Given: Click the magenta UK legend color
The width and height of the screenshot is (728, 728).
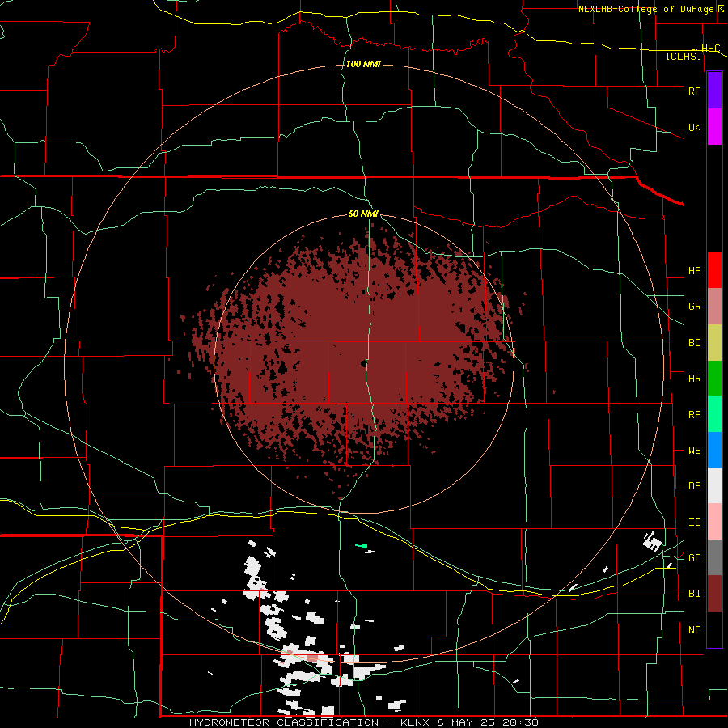Looking at the screenshot, I should [x=714, y=127].
